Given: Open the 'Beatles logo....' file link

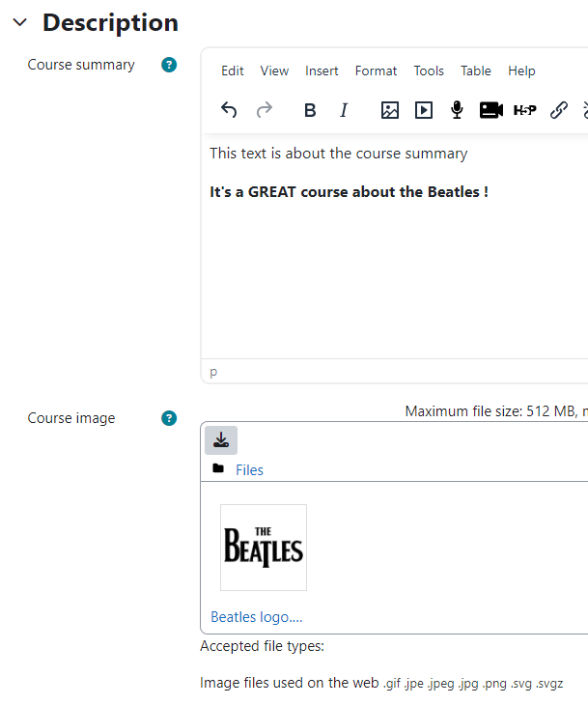Looking at the screenshot, I should pyautogui.click(x=257, y=617).
